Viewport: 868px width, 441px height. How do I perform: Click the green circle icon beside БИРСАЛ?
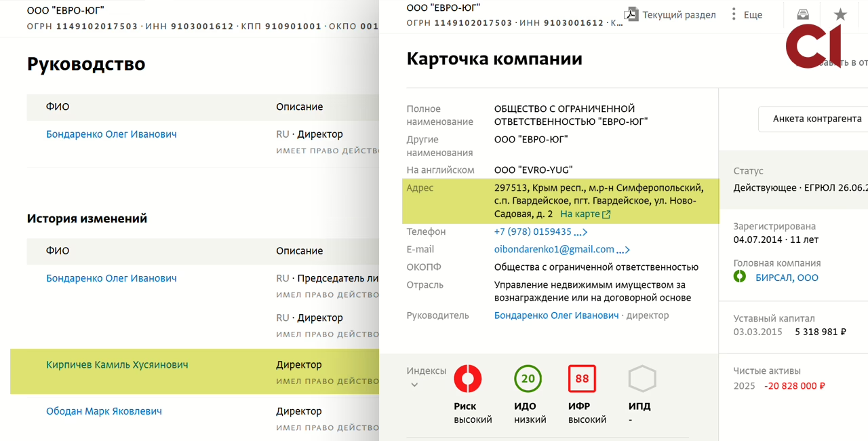coord(740,277)
